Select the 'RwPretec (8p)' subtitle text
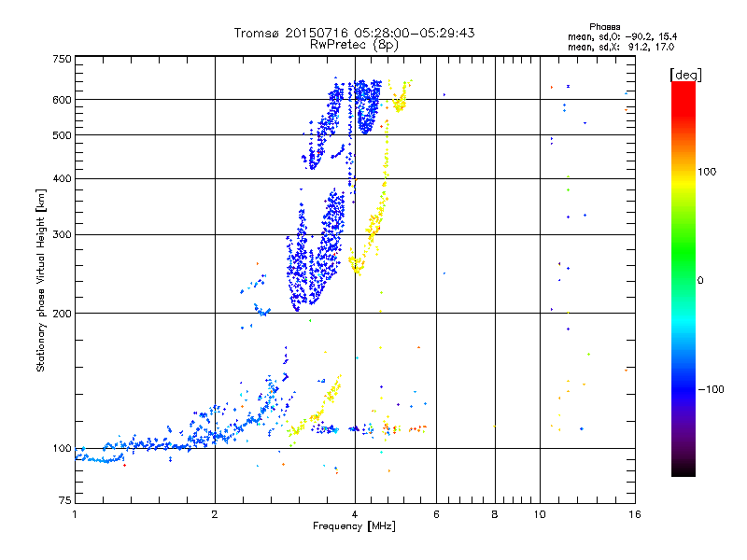This screenshot has height=560, width=747. click(x=354, y=45)
